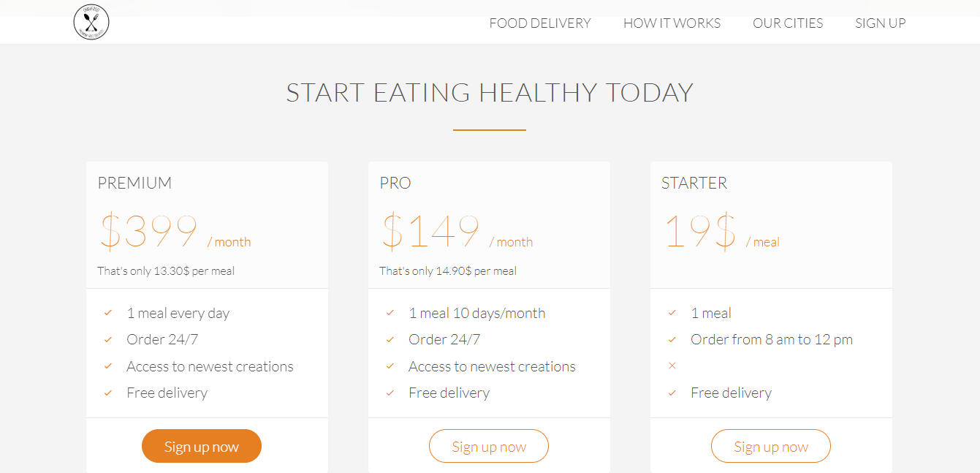Click the X mark in Starter plan
This screenshot has height=473, width=980.
(x=672, y=366)
